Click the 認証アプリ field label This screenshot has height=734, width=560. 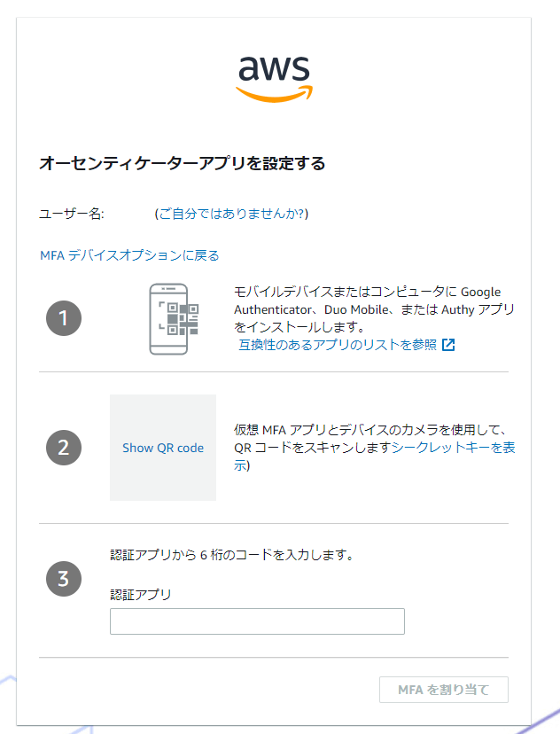(x=141, y=595)
